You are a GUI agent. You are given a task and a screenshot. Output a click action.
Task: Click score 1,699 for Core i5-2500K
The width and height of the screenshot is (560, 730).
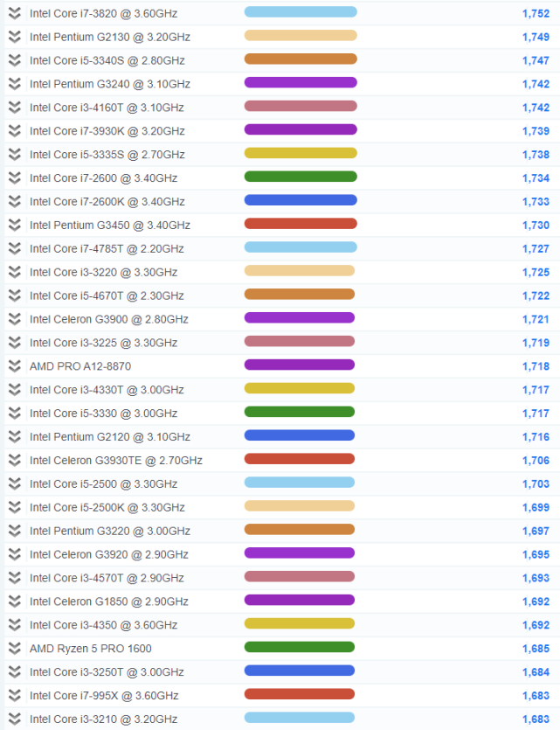(x=536, y=507)
